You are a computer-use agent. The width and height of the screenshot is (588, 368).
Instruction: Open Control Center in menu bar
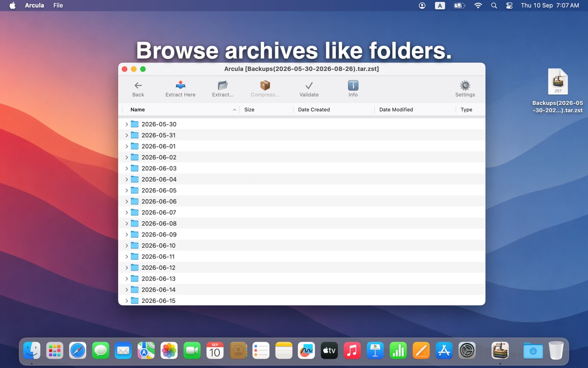point(509,6)
